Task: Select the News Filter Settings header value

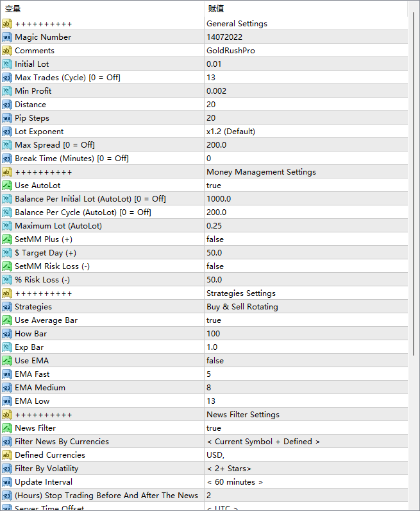Action: pos(243,415)
